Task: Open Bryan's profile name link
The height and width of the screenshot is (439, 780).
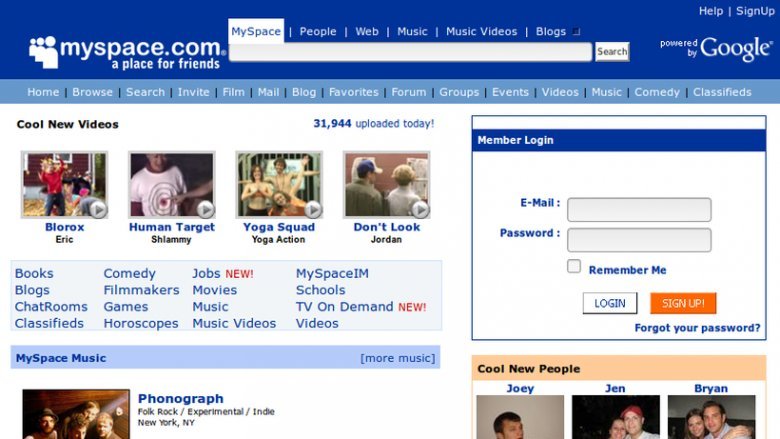Action: pyautogui.click(x=711, y=389)
